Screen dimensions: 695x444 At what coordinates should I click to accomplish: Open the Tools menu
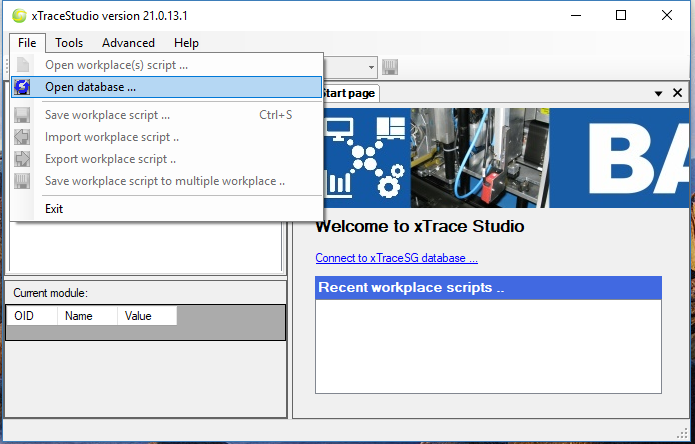pyautogui.click(x=69, y=43)
